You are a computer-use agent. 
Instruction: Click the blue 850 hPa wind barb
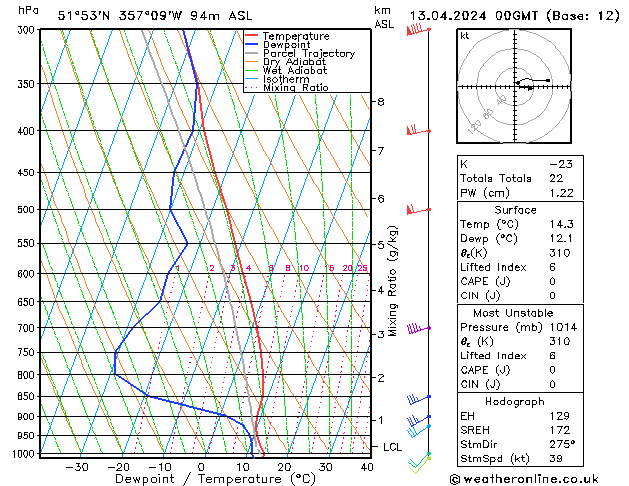coord(418,399)
